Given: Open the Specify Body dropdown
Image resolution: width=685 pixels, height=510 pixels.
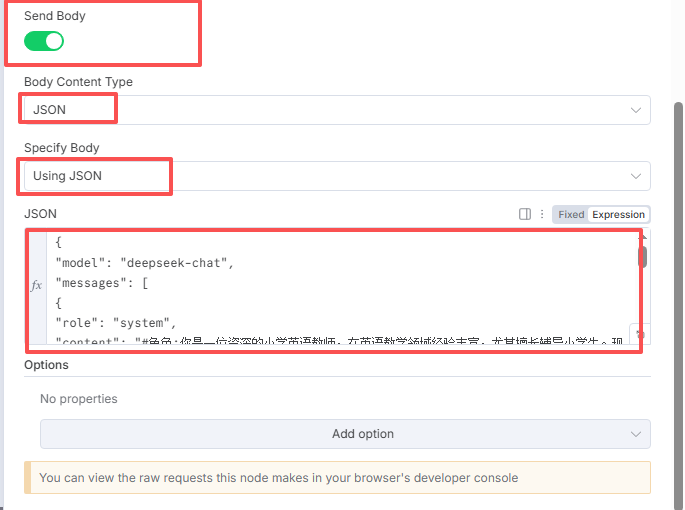Looking at the screenshot, I should (337, 176).
